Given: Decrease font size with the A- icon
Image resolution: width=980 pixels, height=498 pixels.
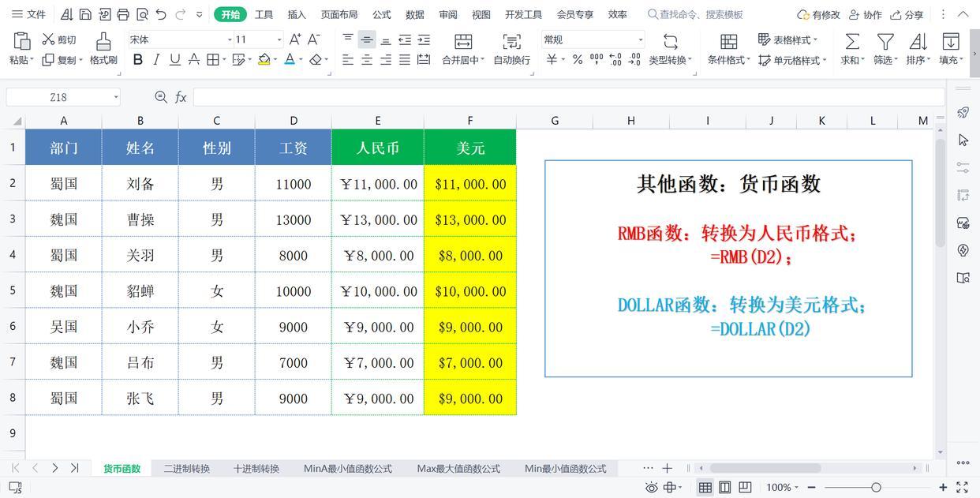Looking at the screenshot, I should click(x=314, y=39).
